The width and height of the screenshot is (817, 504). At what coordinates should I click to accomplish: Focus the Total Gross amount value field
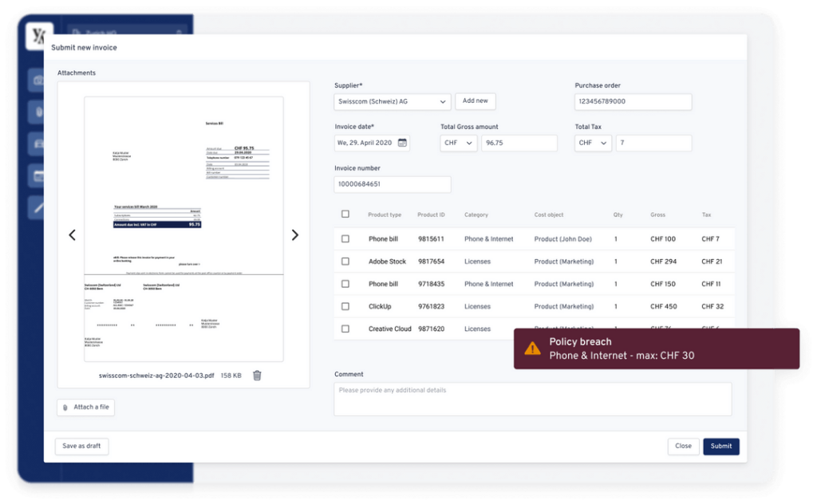point(519,143)
